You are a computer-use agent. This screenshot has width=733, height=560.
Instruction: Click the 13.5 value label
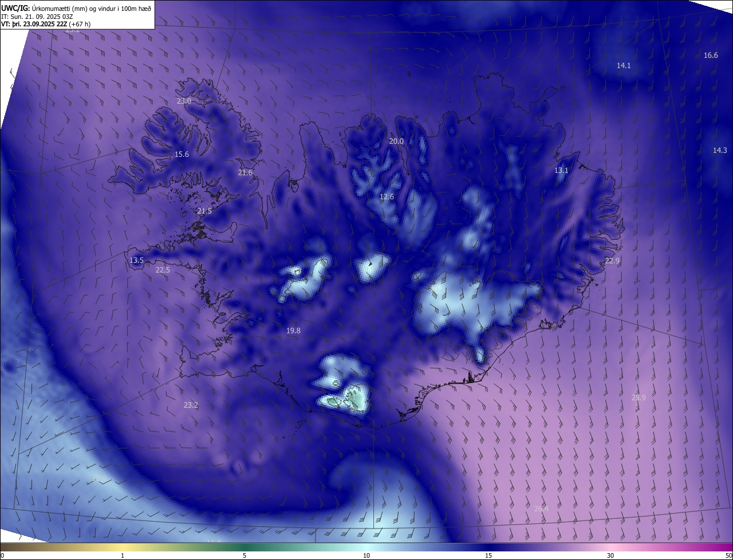click(x=136, y=260)
